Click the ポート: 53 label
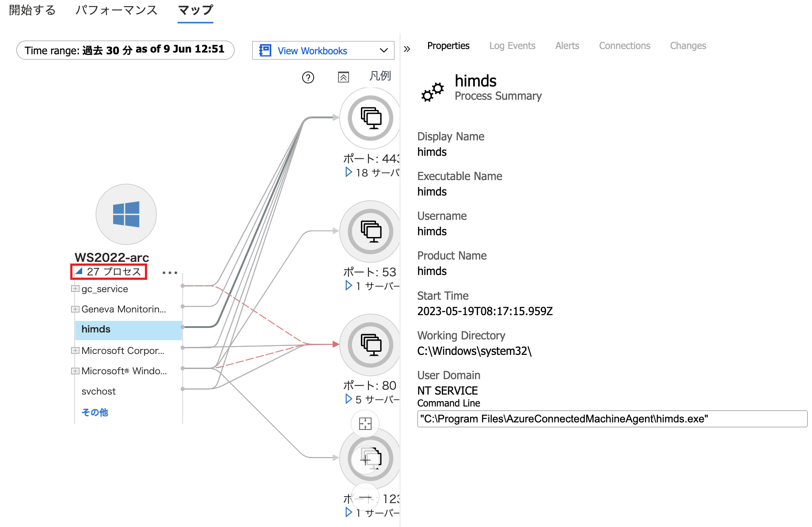812x527 pixels. point(370,272)
